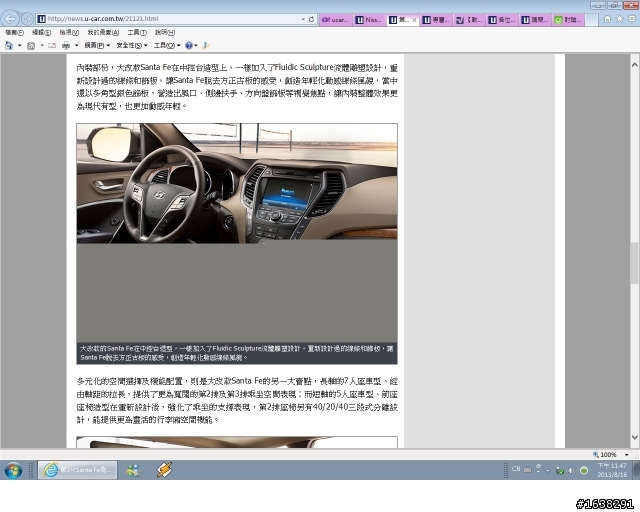640x512 pixels.
Task: Go forward to next page
Action: 27,19
